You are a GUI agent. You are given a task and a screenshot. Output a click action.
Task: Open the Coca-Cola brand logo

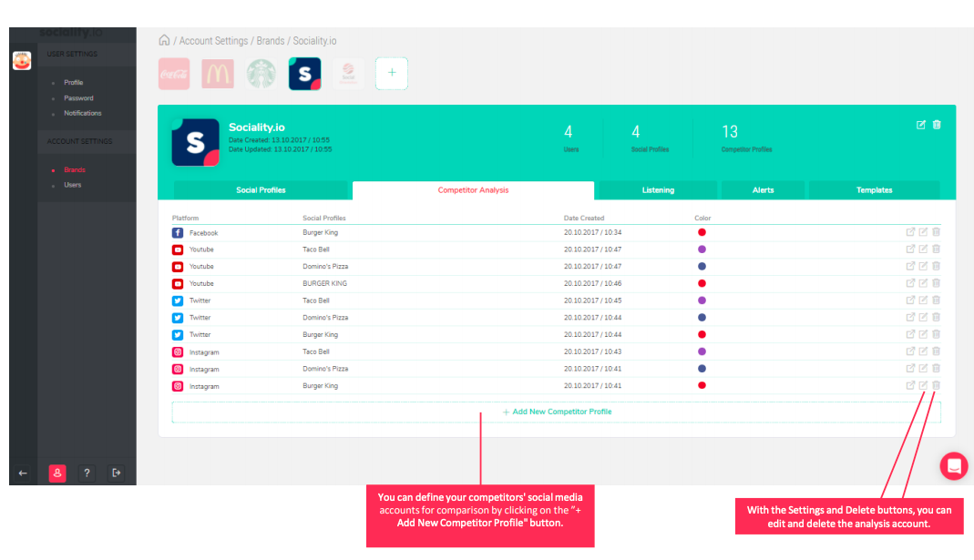(174, 74)
